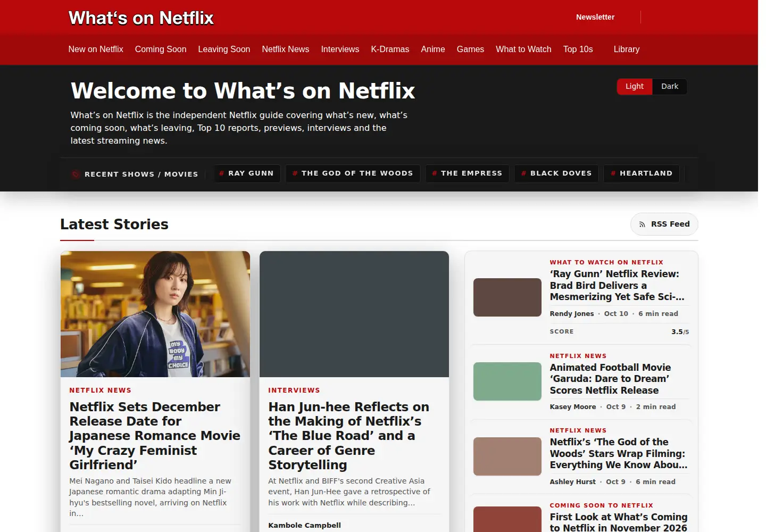Click the What to Watch on Netflix category label
Screen dimensions: 766x532
click(606, 262)
